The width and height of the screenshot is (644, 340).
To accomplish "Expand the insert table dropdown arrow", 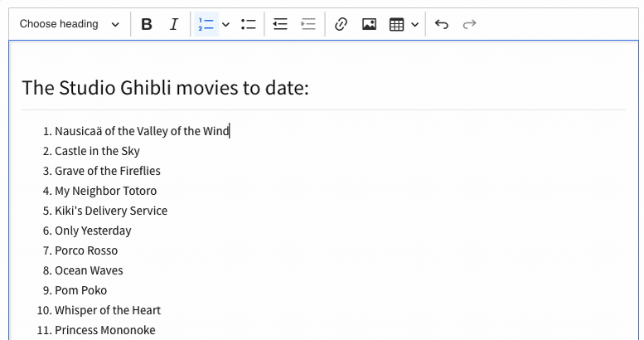I will point(414,24).
